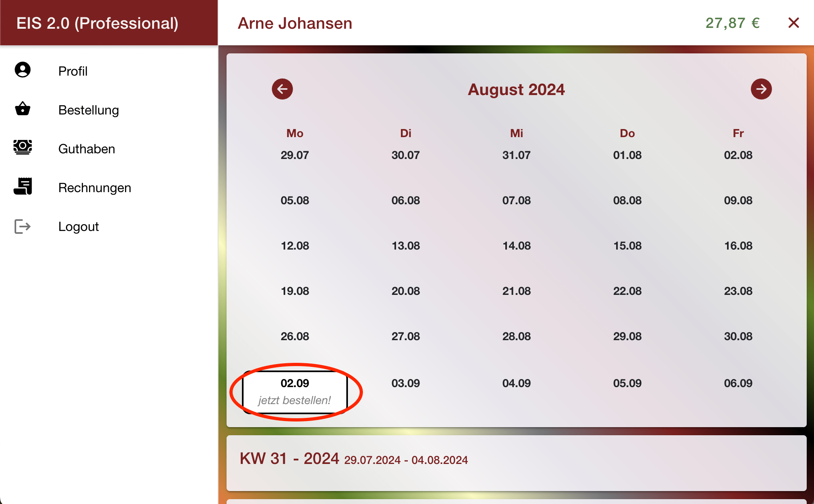Viewport: 814px width, 504px height.
Task: Click the Profil icon in sidebar
Action: [x=22, y=71]
